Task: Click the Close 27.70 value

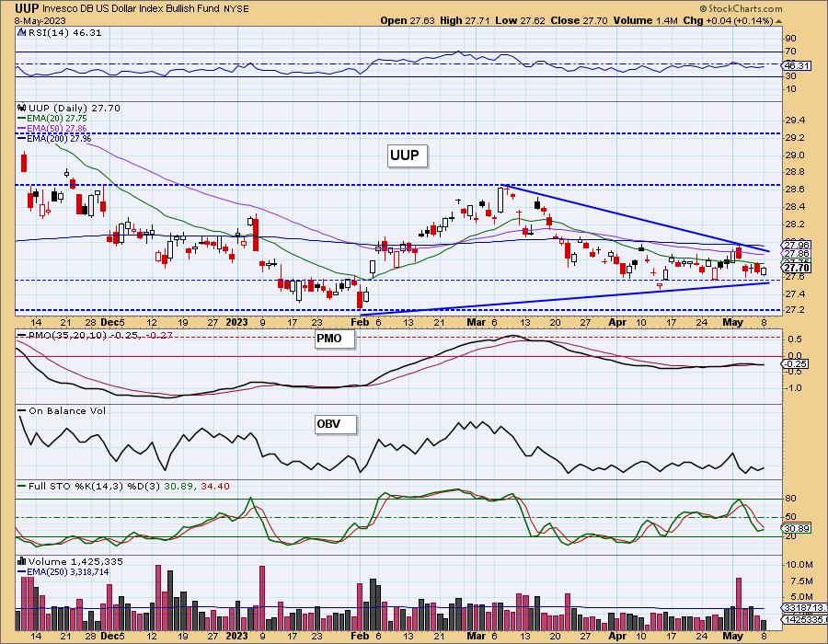Action: [579, 20]
